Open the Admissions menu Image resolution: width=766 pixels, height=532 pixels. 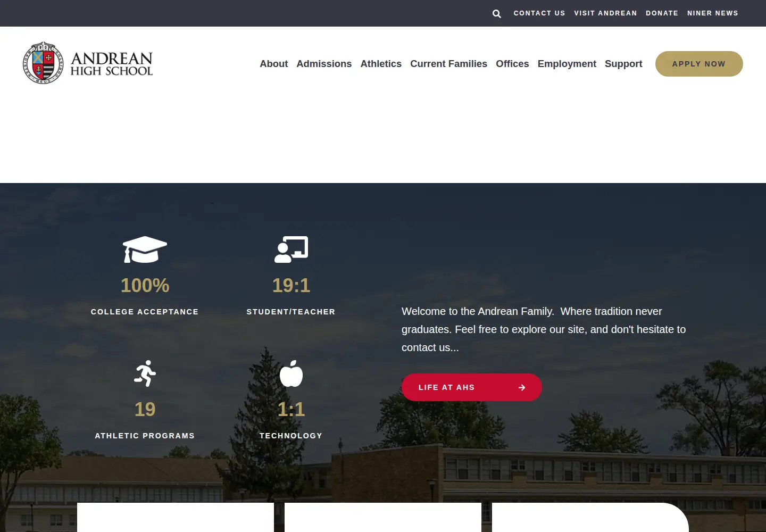pyautogui.click(x=324, y=64)
